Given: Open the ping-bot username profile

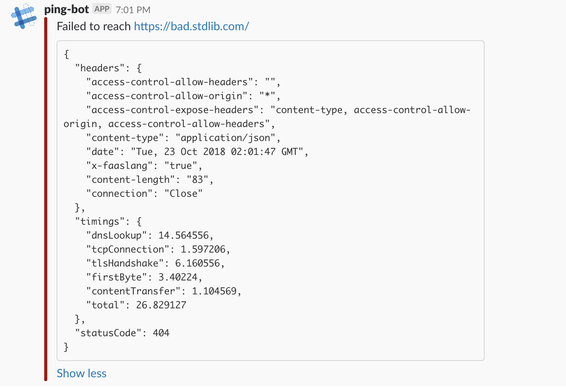Looking at the screenshot, I should (66, 9).
